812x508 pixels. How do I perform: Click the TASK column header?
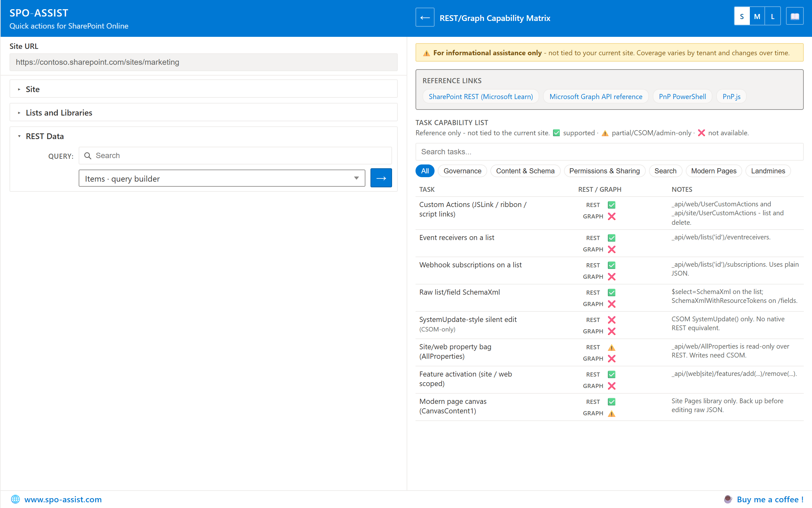427,189
